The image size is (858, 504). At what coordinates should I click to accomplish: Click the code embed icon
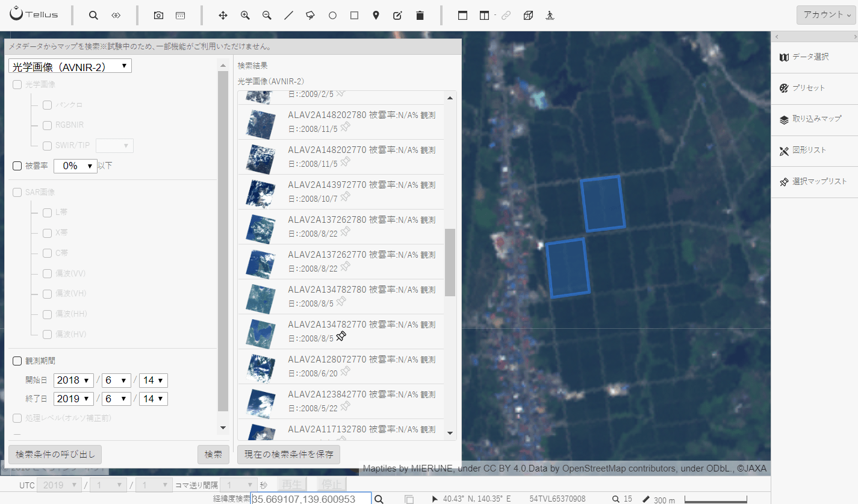[x=116, y=16]
